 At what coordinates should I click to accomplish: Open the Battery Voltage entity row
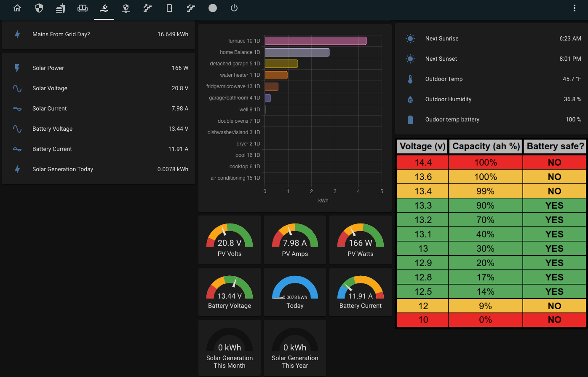pyautogui.click(x=99, y=129)
